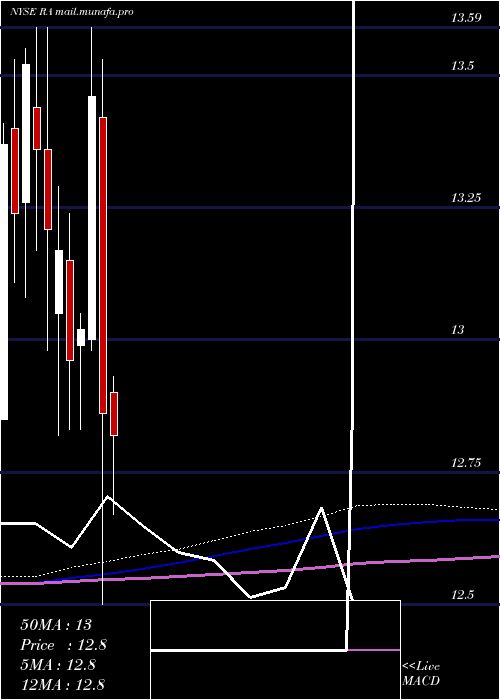Viewport: 500px width, 700px height.
Task: Click the 13 price axis label
Action: [458, 330]
